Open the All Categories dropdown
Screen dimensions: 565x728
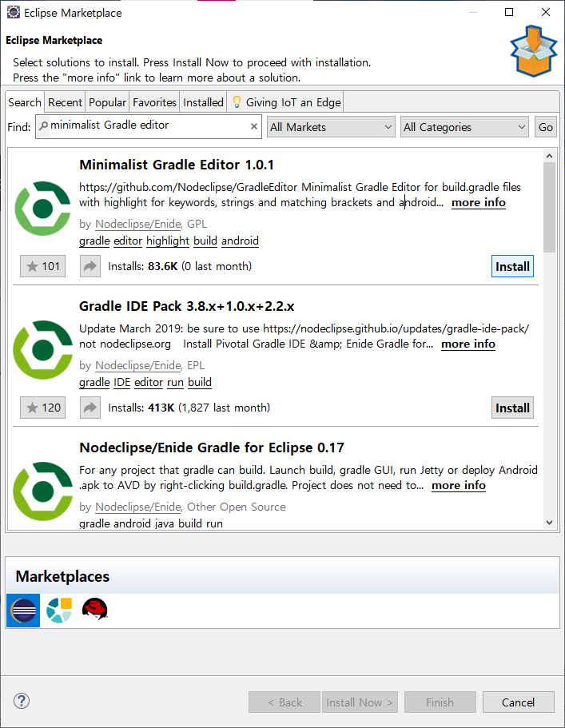coord(464,127)
